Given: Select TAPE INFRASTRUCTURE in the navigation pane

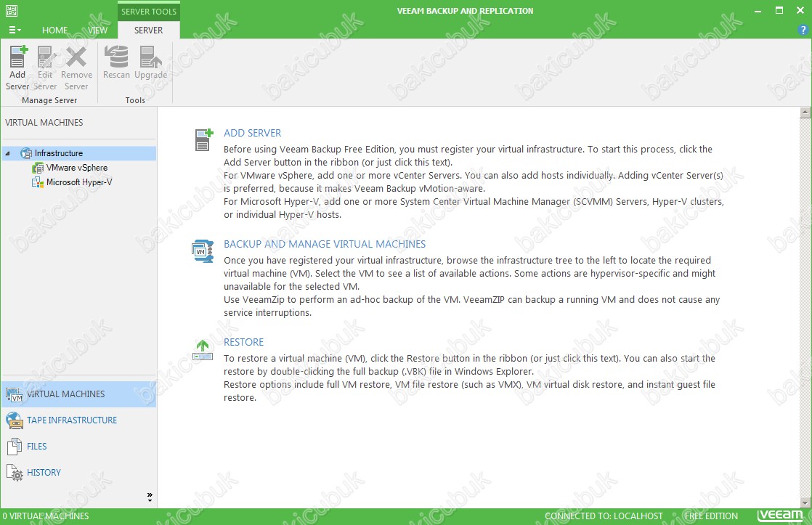Looking at the screenshot, I should point(72,420).
